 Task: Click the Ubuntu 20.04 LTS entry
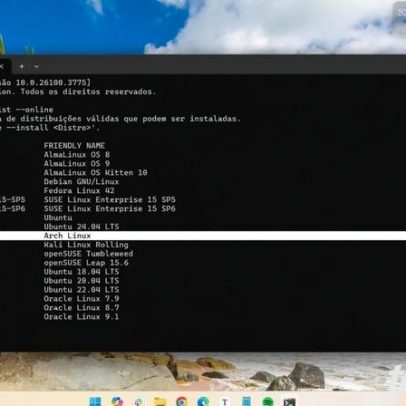click(x=81, y=281)
